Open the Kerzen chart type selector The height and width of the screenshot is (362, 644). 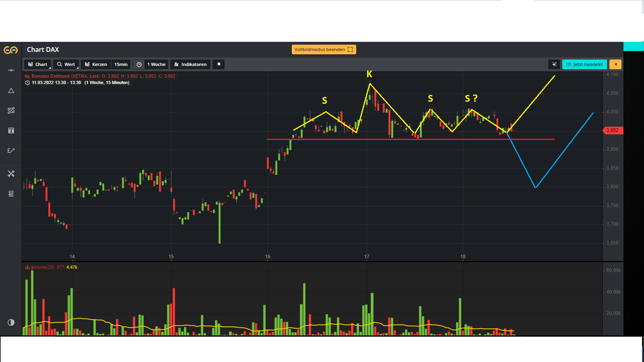[96, 64]
